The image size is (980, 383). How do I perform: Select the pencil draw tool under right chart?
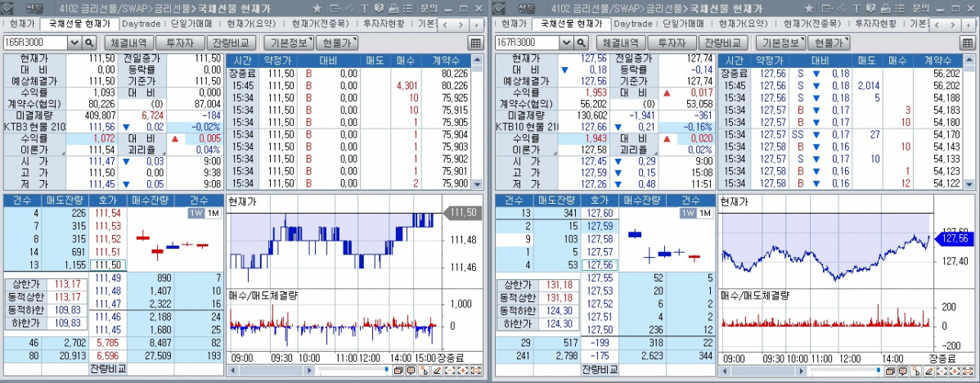coord(928,371)
